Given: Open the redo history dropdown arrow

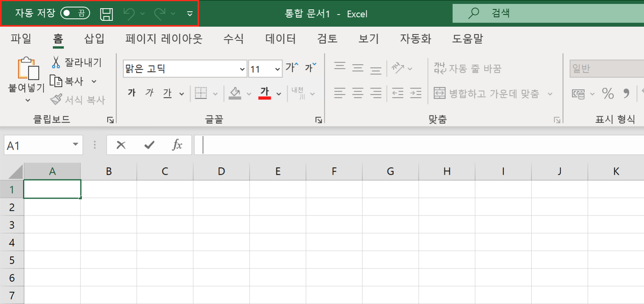Looking at the screenshot, I should coord(173,14).
